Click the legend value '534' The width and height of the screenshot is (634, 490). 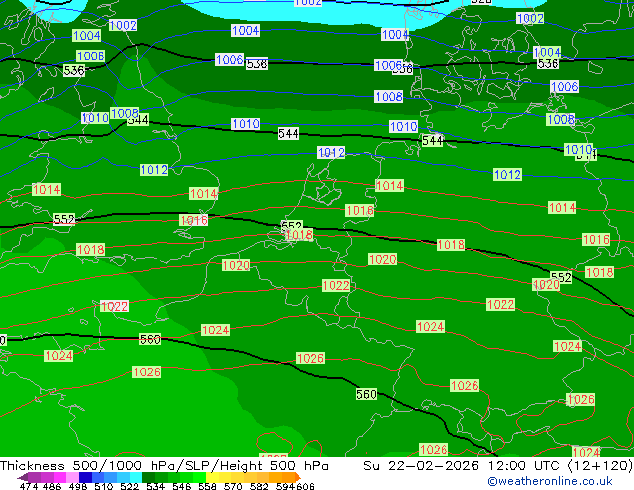(x=155, y=486)
